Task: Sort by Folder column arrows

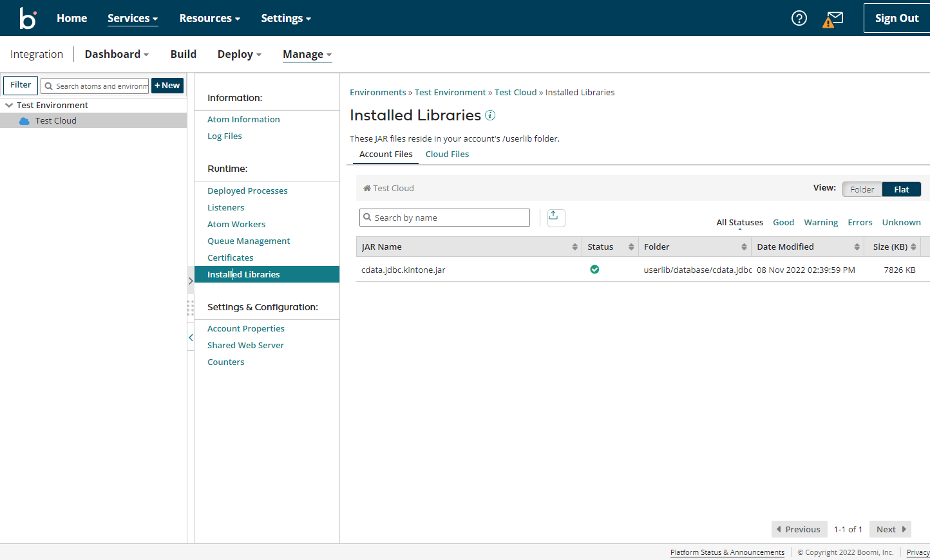Action: [x=744, y=247]
